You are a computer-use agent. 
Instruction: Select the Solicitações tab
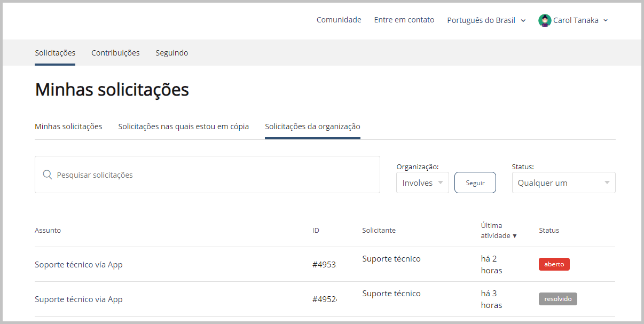tap(55, 53)
